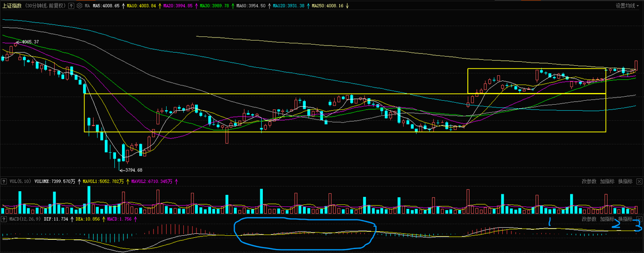Click the 上证指数 chart title
Viewport: 644px width, 253px height.
coord(12,6)
